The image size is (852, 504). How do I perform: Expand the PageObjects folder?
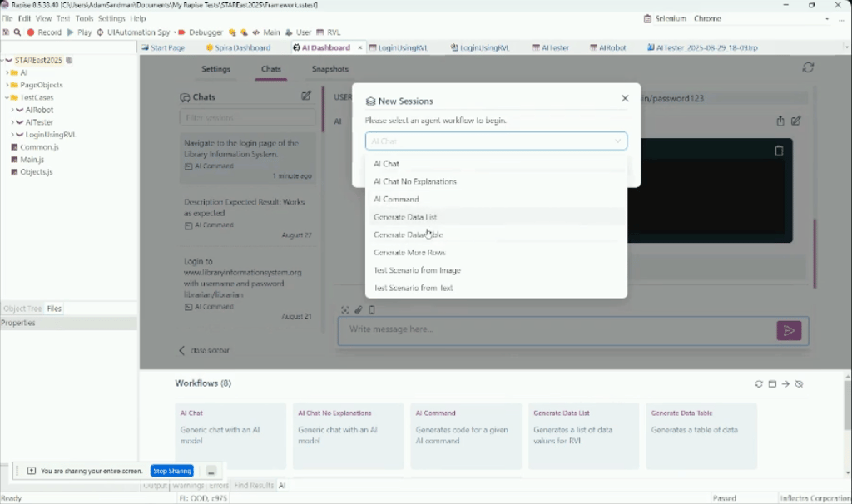pos(7,86)
